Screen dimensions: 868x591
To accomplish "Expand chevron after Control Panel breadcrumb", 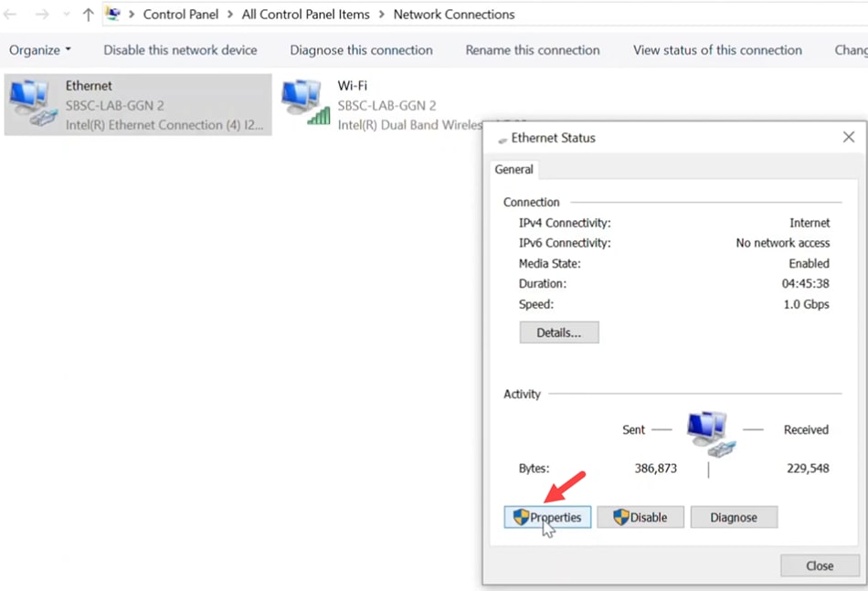I will (230, 14).
